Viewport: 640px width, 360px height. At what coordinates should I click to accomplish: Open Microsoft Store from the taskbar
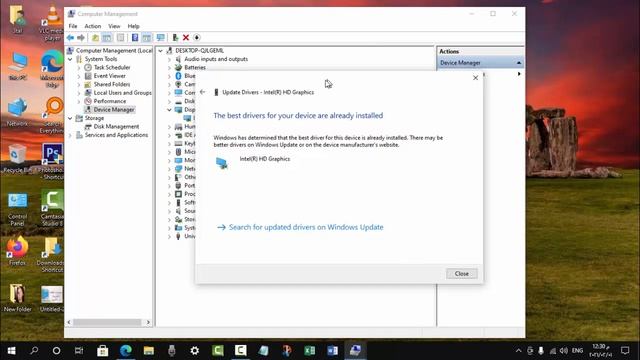coord(102,351)
